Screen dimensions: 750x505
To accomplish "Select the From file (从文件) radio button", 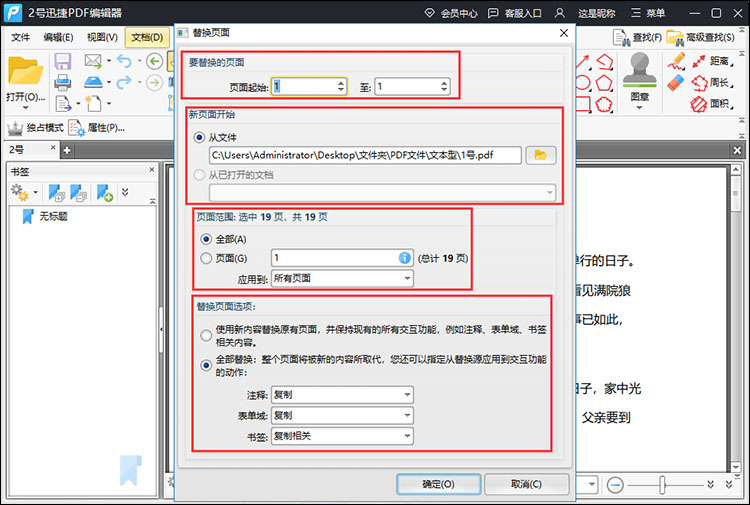I will [199, 137].
